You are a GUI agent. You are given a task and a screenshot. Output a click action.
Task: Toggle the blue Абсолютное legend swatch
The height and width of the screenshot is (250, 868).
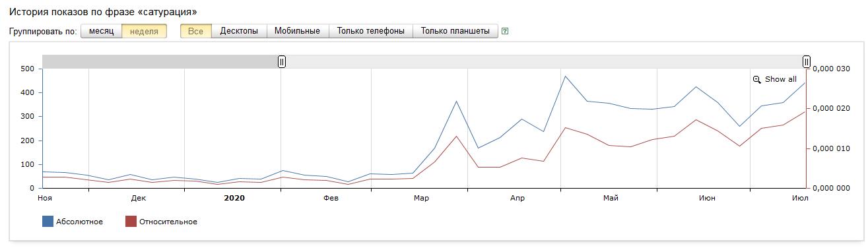(x=48, y=222)
